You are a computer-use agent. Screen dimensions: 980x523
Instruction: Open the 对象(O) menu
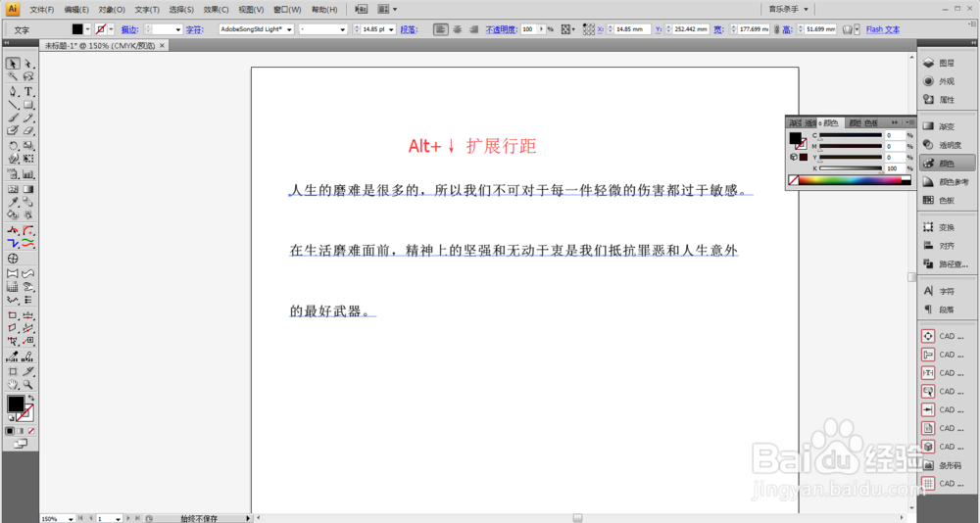coord(112,10)
